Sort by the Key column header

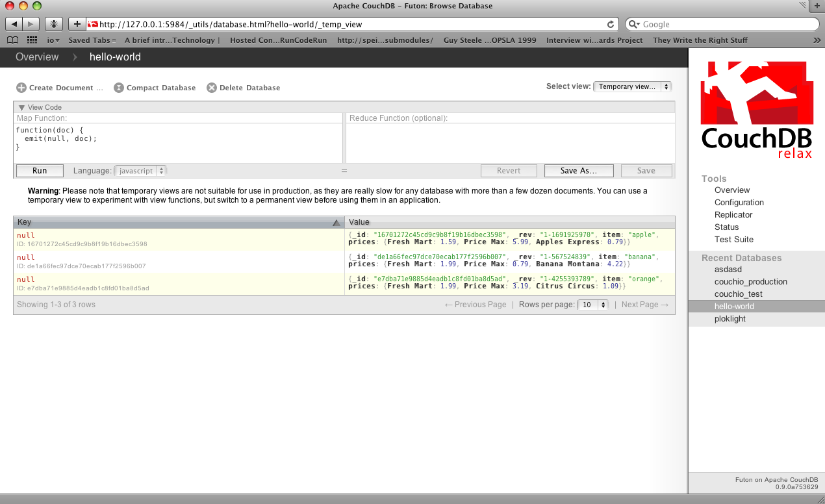[179, 222]
